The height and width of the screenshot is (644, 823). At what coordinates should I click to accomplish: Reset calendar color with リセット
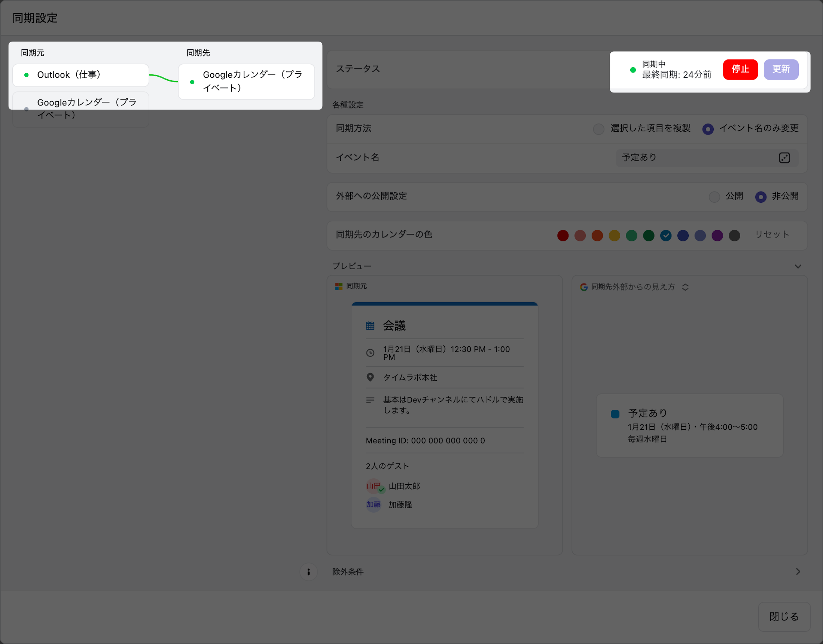click(x=772, y=234)
